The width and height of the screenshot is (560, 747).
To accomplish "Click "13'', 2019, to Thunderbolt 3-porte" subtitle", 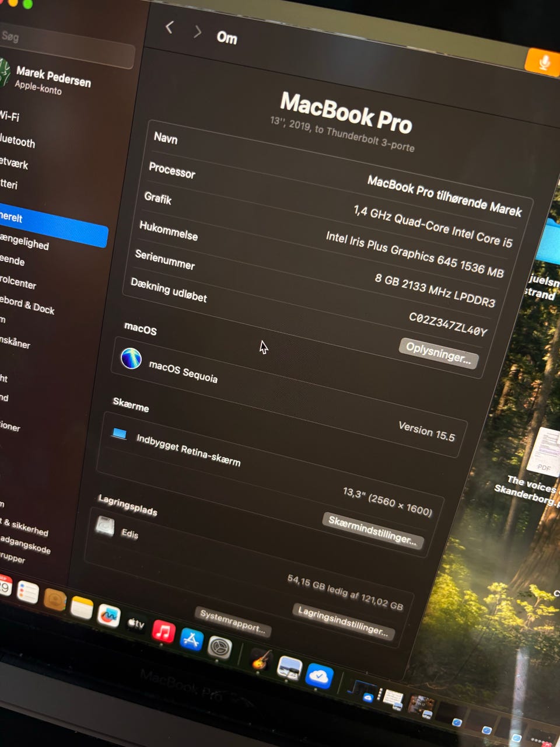I will coord(342,134).
